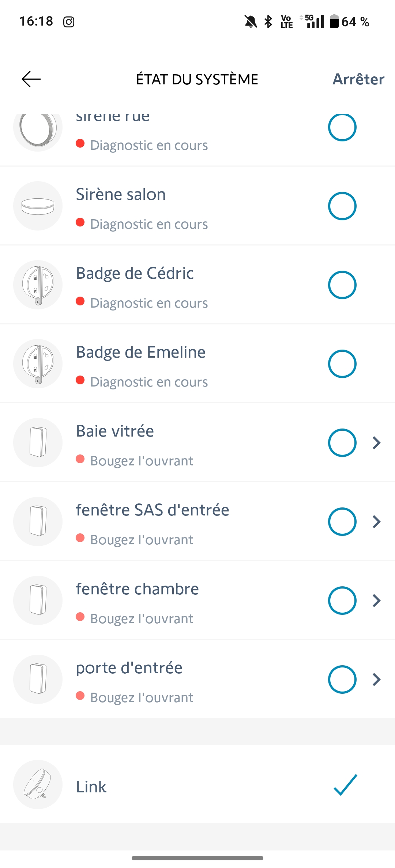This screenshot has height=868, width=395.
Task: Tap the fenêtre SAS d'entrée progress circle
Action: click(342, 522)
